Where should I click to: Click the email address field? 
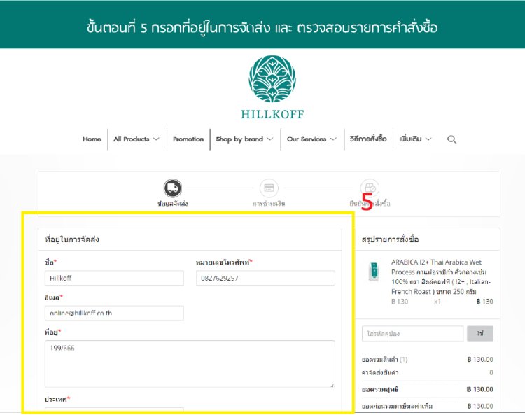tap(114, 313)
